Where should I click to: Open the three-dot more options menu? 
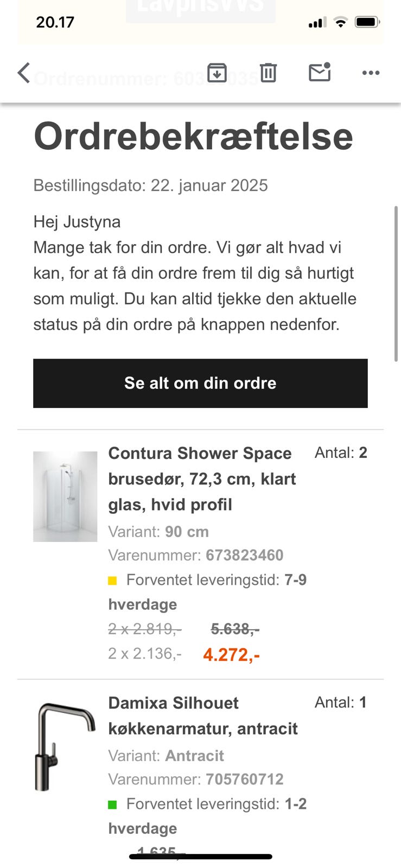(x=371, y=73)
